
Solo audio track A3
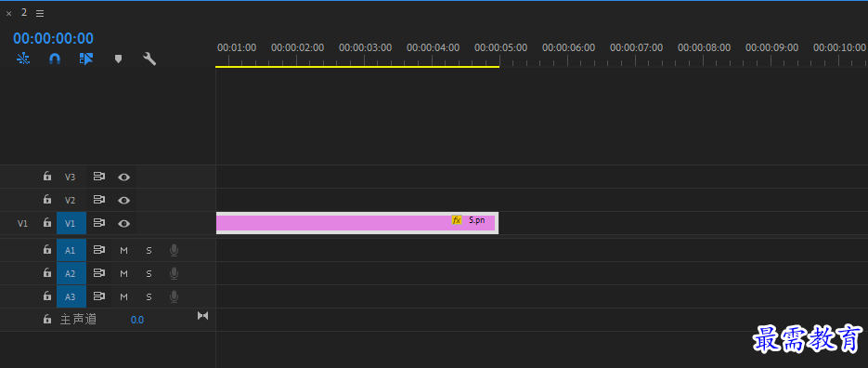pyautogui.click(x=149, y=296)
